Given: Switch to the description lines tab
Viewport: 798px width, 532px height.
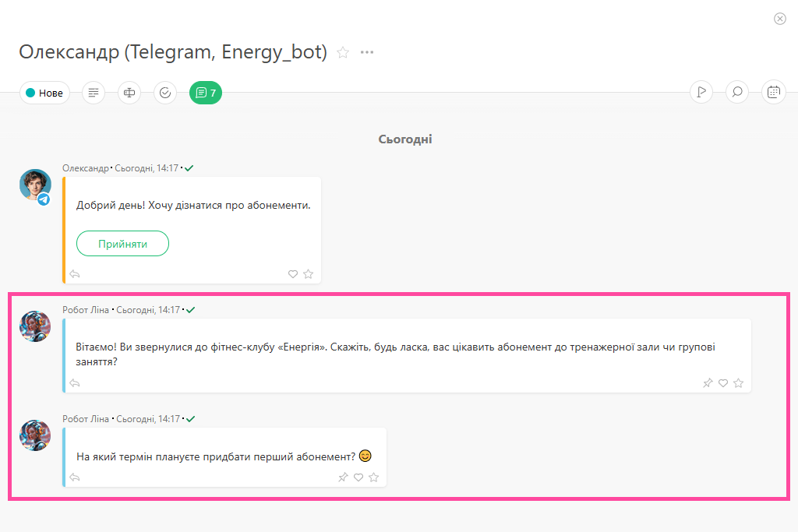Looking at the screenshot, I should 94,93.
